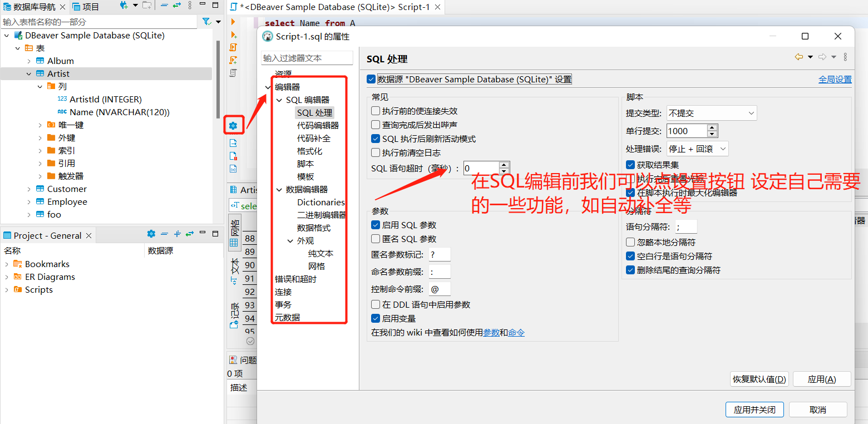Select 代码补全 in settings tree

click(314, 138)
